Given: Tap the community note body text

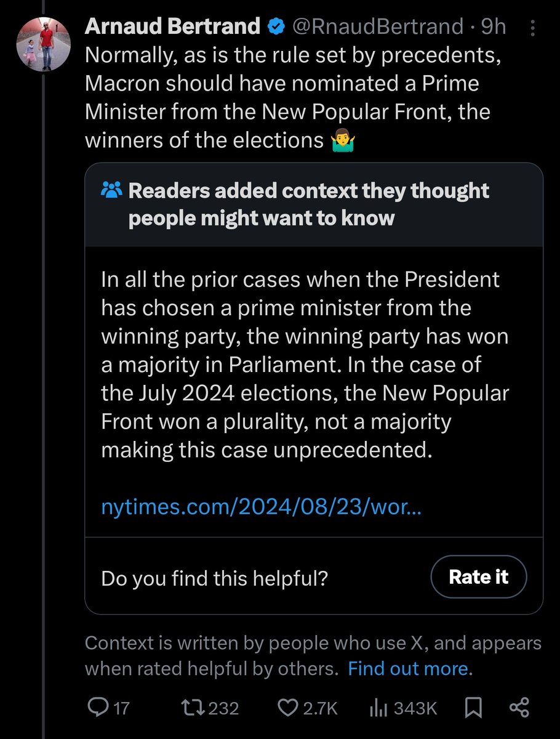Looking at the screenshot, I should [x=305, y=365].
